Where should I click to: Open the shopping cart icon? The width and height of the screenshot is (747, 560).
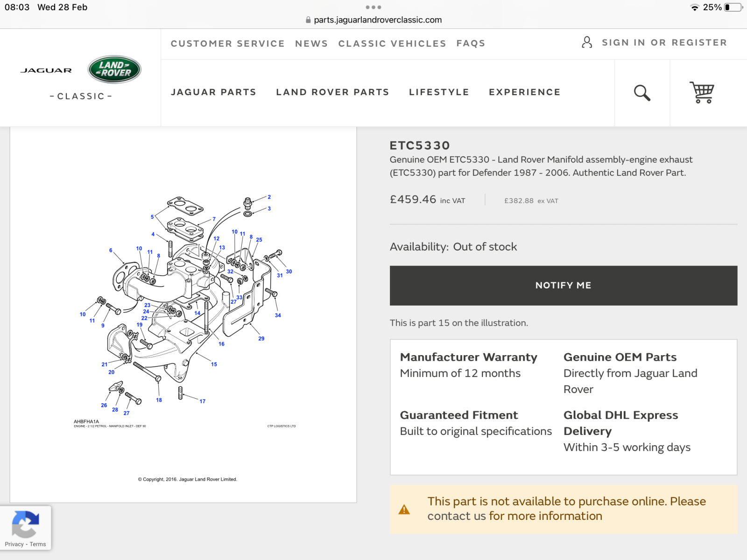702,92
